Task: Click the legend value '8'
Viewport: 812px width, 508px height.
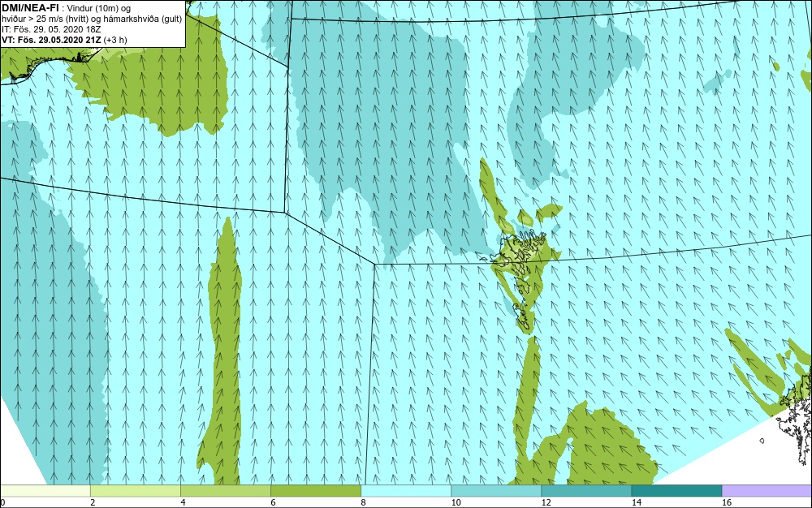Action: click(363, 502)
